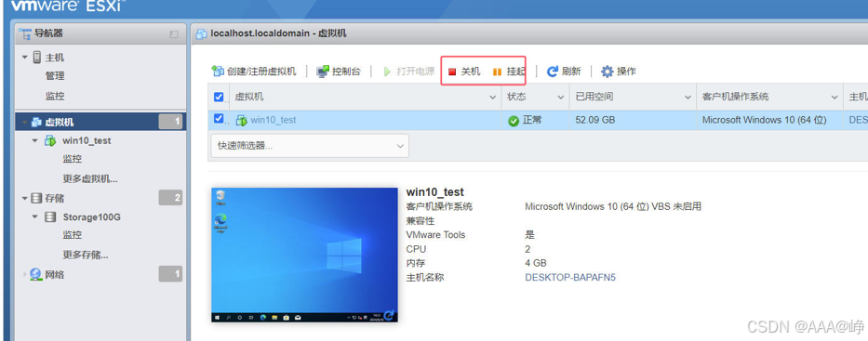This screenshot has width=868, height=341.
Task: Minimize the 导航器 panel icon
Action: click(x=174, y=34)
